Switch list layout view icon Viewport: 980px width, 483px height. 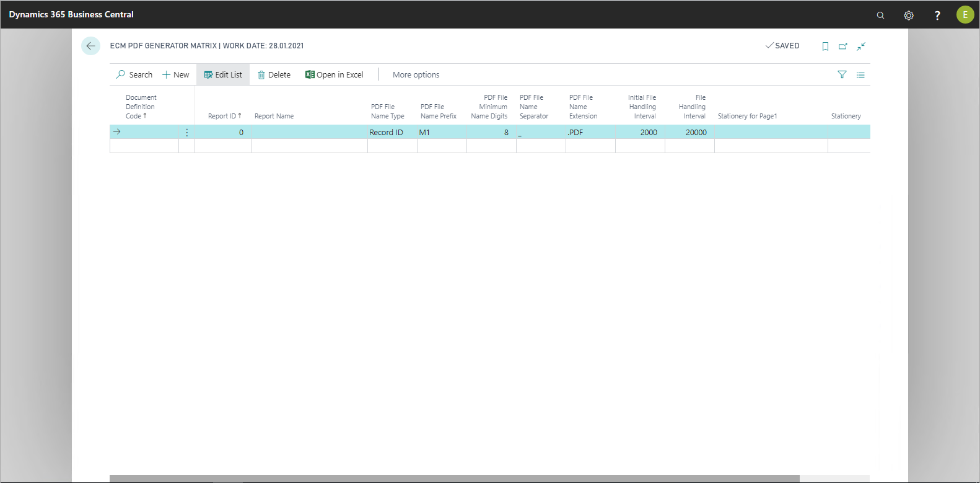tap(860, 74)
